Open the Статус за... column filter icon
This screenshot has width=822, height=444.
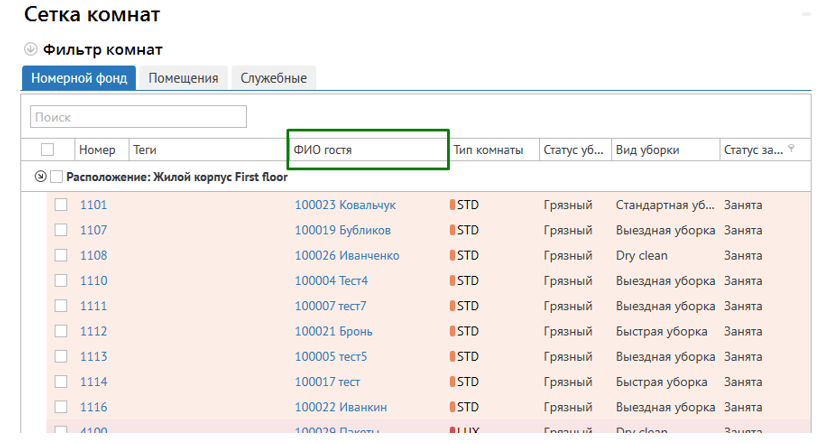792,149
